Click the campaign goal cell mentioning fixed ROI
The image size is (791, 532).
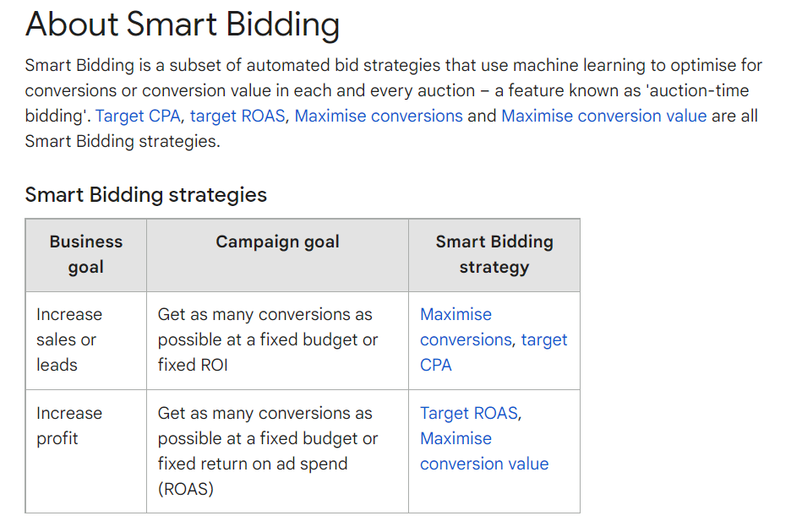(x=277, y=340)
